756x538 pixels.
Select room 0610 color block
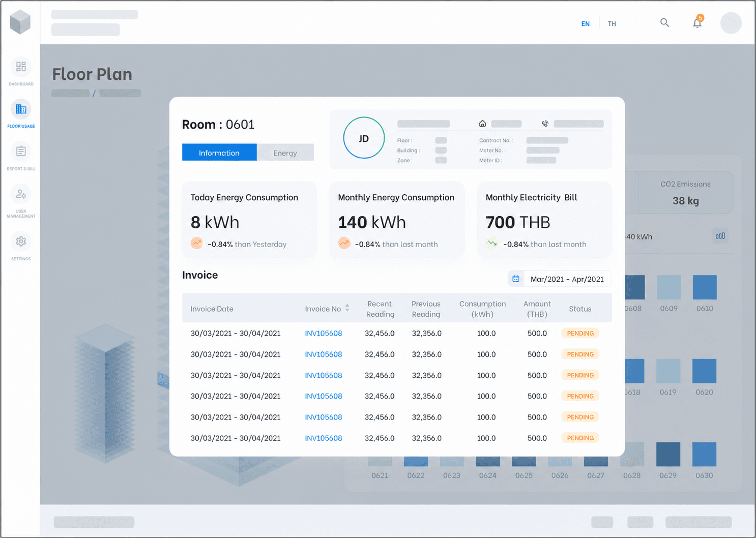[705, 287]
